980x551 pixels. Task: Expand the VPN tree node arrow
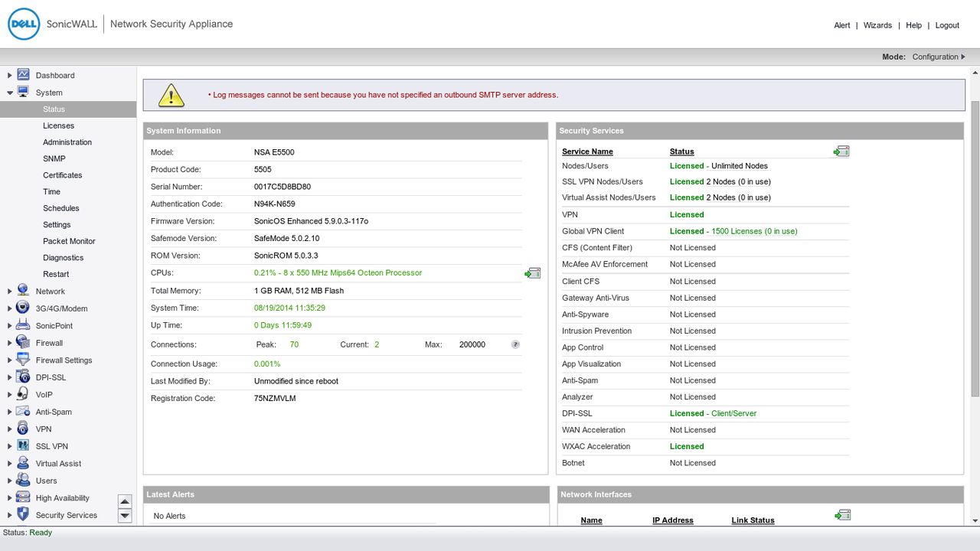coord(10,429)
